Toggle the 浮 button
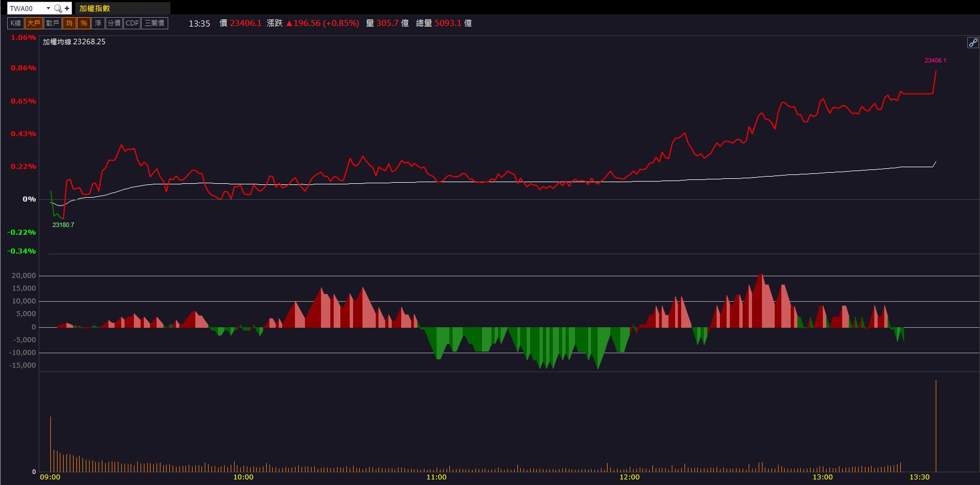This screenshot has width=980, height=485. (x=98, y=23)
